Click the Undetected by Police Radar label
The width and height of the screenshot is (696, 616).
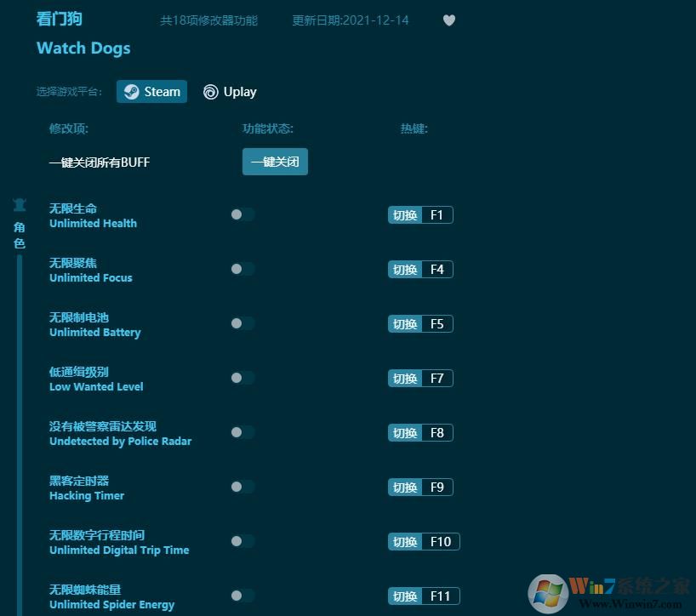tap(120, 441)
